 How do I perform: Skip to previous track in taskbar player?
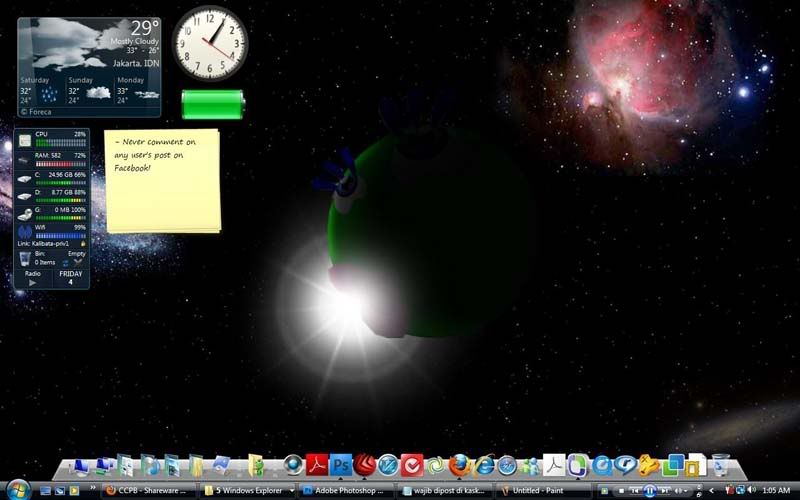point(635,491)
